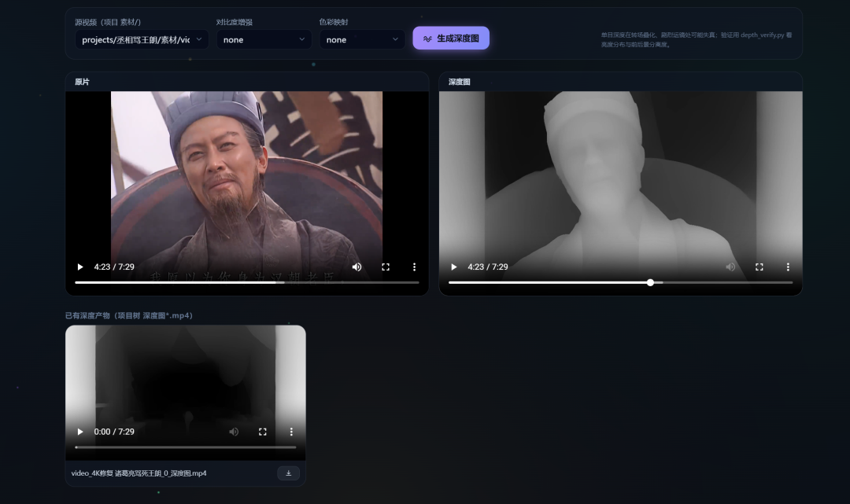Mute the 原片 video volume
The image size is (850, 504).
(357, 267)
